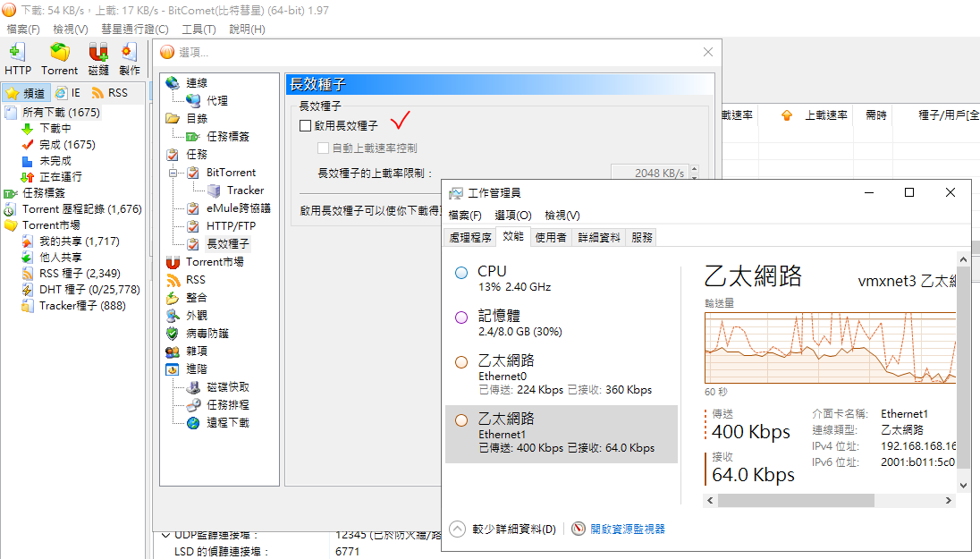Viewport: 980px width, 559px height.
Task: Select 任務標籤 under 目錄 in options tree
Action: (228, 136)
